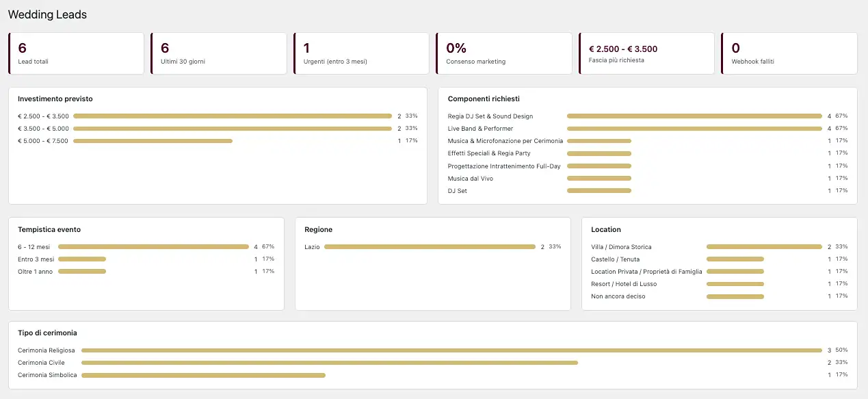Click the Urgenti (entro 3 mesi) card
The width and height of the screenshot is (868, 399).
pos(362,53)
